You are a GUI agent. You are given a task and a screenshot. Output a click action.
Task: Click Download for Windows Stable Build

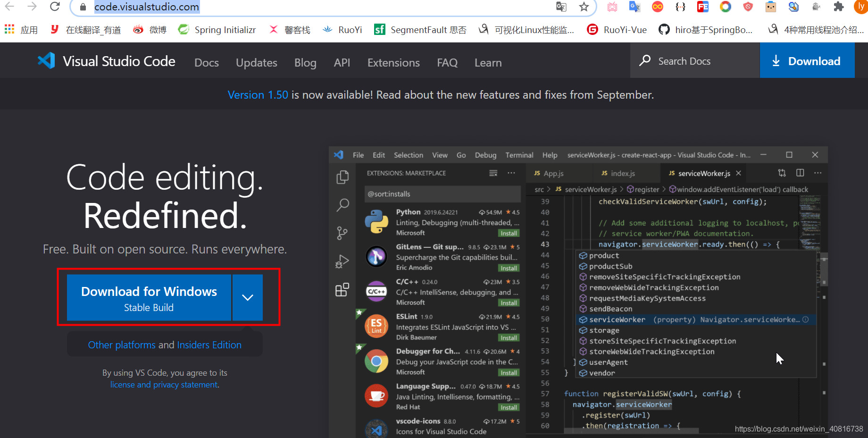click(149, 297)
